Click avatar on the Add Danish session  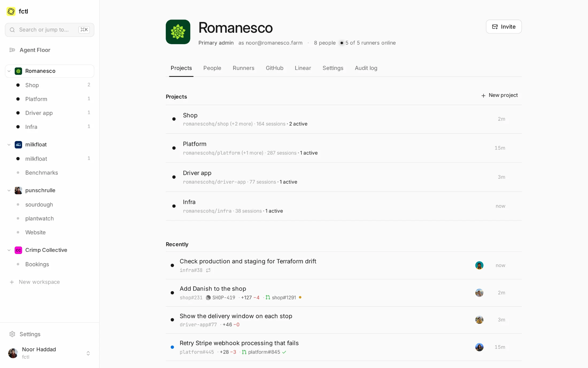[479, 293]
